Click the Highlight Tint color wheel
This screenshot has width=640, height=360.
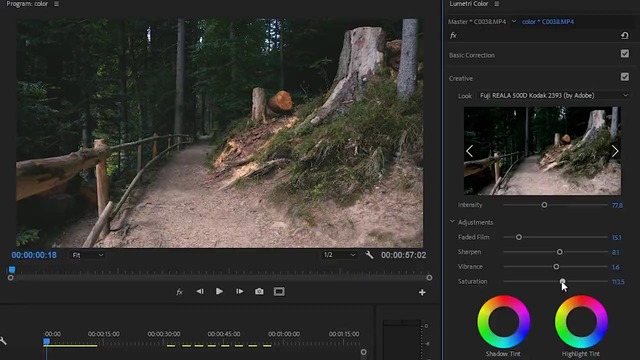[x=581, y=322]
